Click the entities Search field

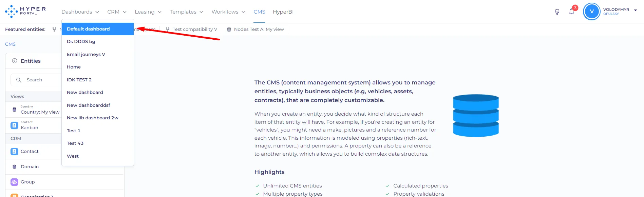pyautogui.click(x=36, y=80)
